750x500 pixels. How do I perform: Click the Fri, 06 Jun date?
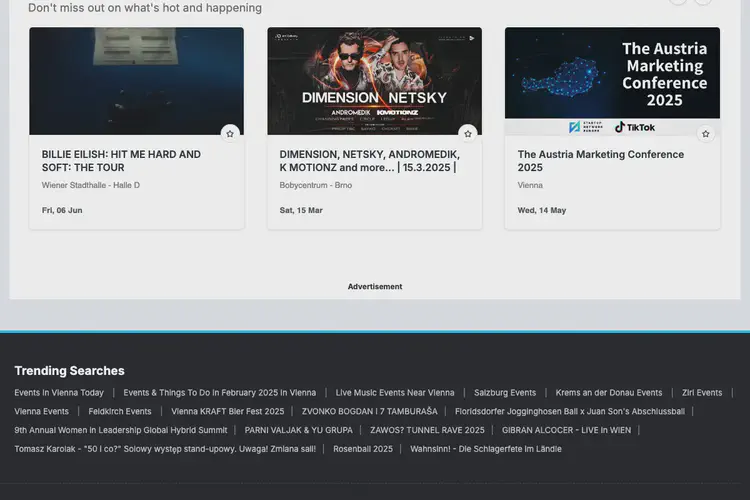point(62,210)
